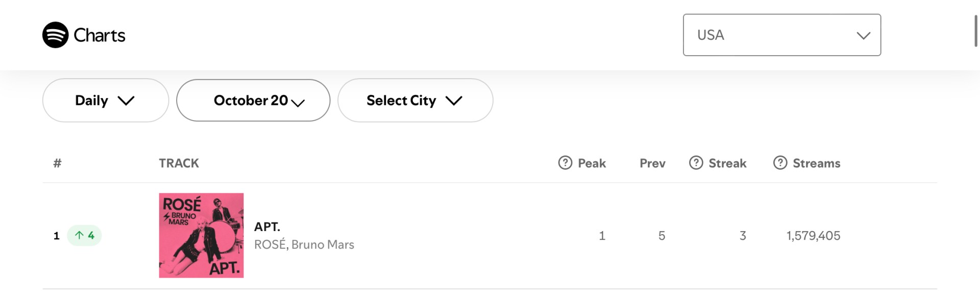Click the Prev column header

click(x=652, y=163)
